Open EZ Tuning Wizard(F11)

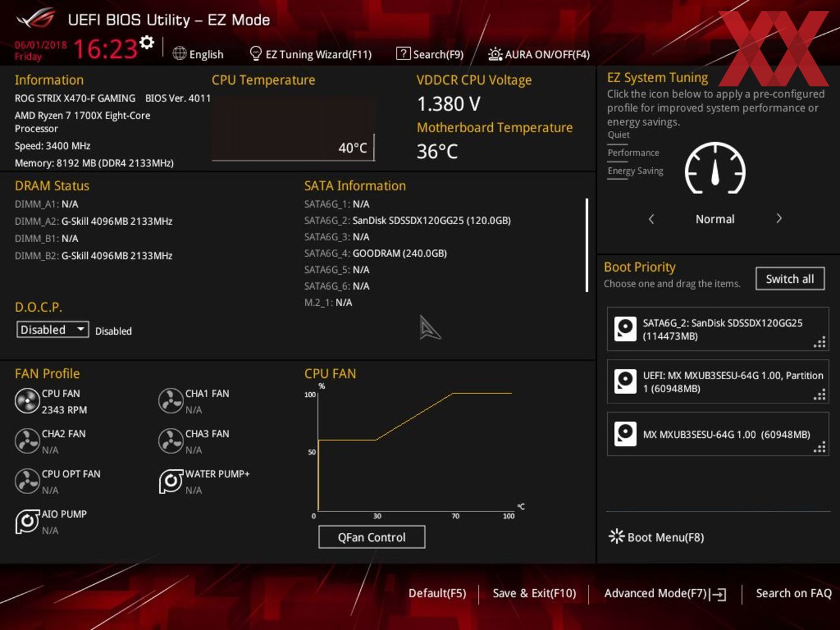click(319, 54)
